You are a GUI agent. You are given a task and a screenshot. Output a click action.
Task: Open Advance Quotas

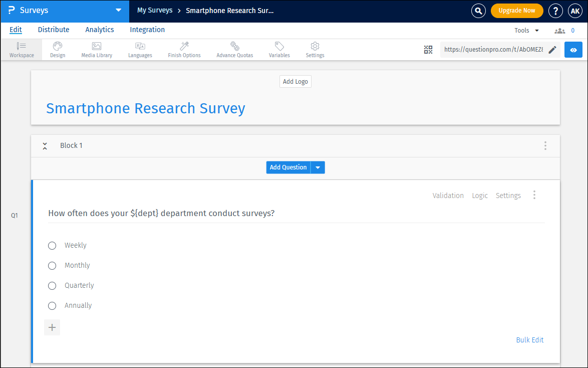[234, 50]
